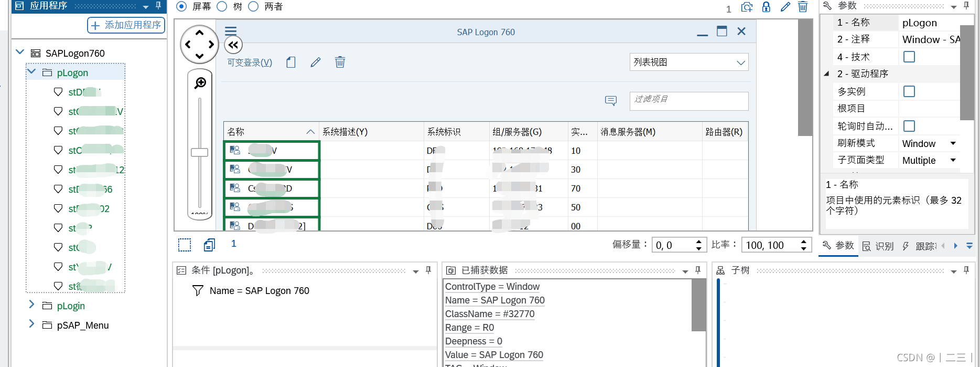Switch to the Trace (跟踪) tab
Screen dimensions: 980x367
pyautogui.click(x=919, y=246)
